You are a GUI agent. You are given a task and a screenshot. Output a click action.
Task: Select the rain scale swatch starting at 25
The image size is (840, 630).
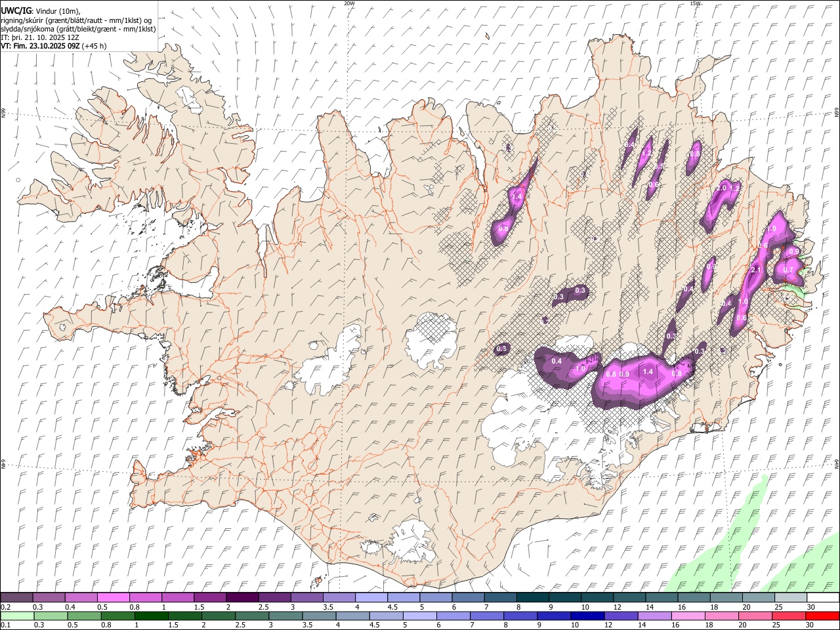[x=788, y=616]
